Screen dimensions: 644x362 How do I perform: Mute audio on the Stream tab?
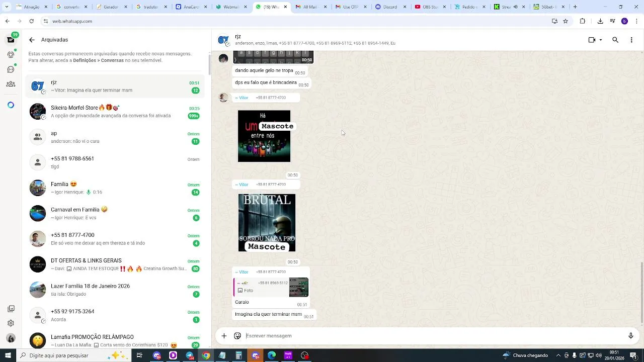515,7
